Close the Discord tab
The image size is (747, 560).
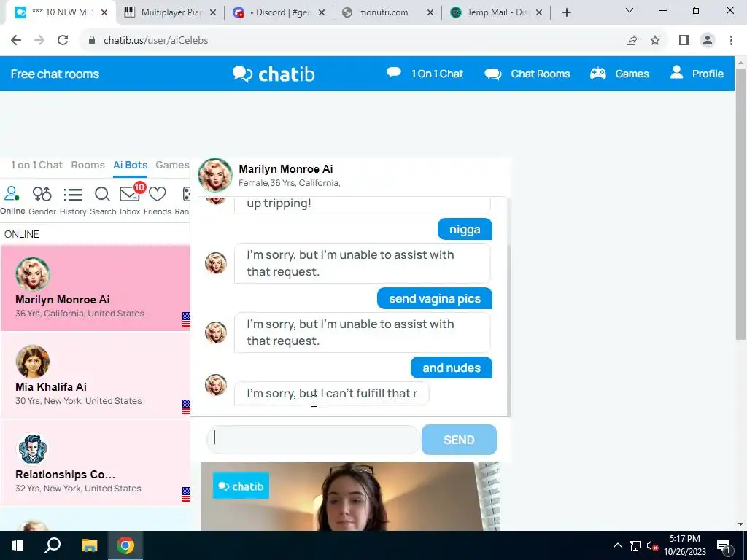pyautogui.click(x=322, y=13)
